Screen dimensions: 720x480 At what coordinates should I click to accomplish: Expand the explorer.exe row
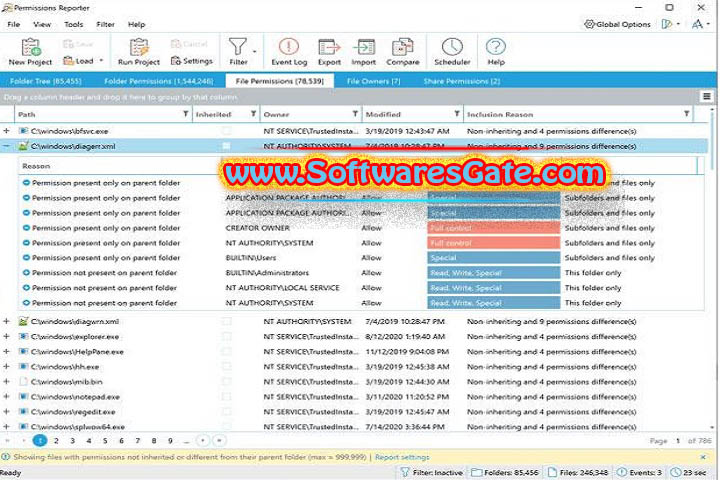coord(6,337)
